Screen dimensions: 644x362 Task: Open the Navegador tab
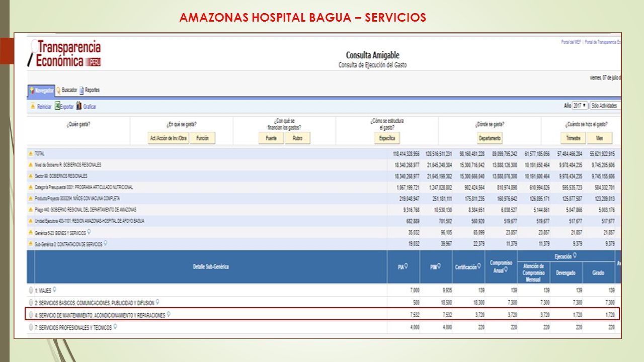click(41, 90)
